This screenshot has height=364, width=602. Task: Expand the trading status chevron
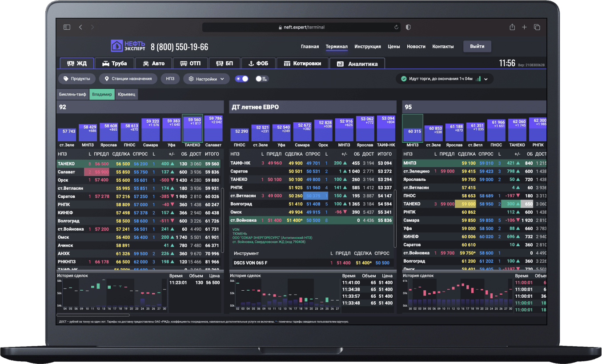coord(486,79)
